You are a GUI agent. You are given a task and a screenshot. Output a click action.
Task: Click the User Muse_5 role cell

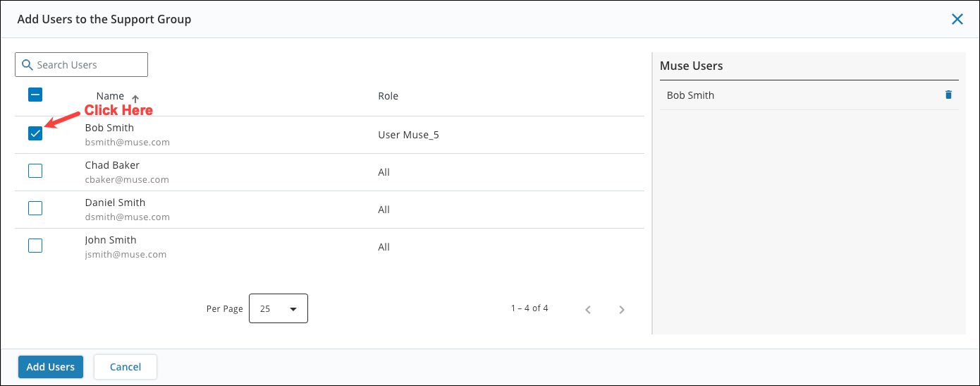409,135
